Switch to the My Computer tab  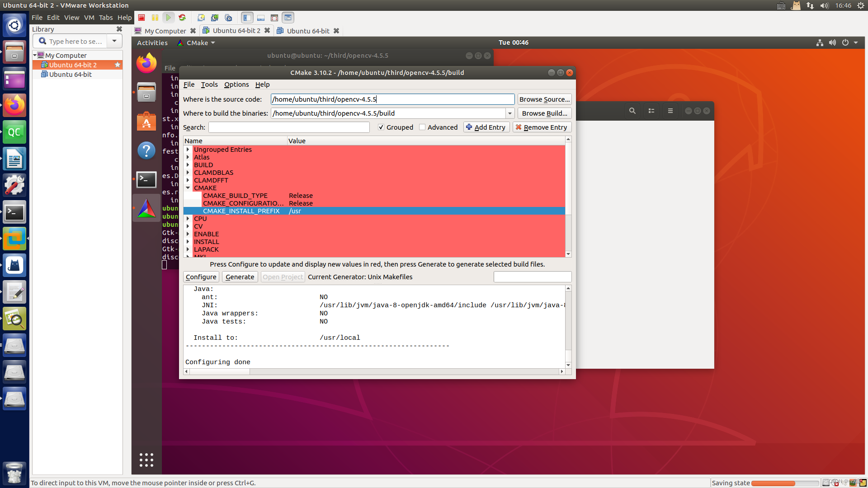point(165,31)
